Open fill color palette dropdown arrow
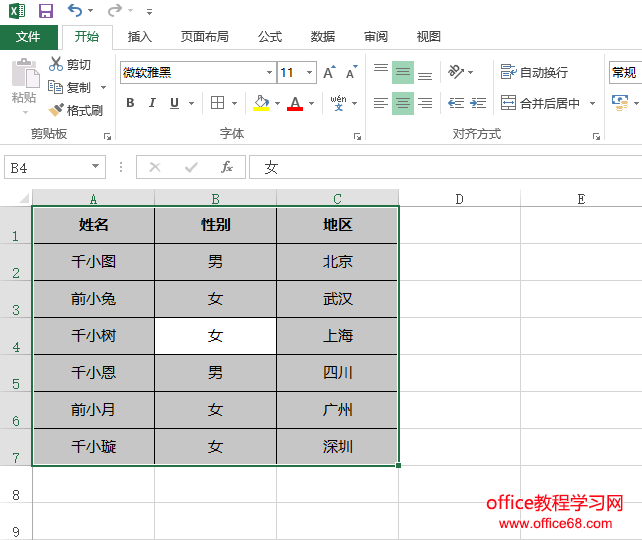The height and width of the screenshot is (540, 642). [277, 103]
